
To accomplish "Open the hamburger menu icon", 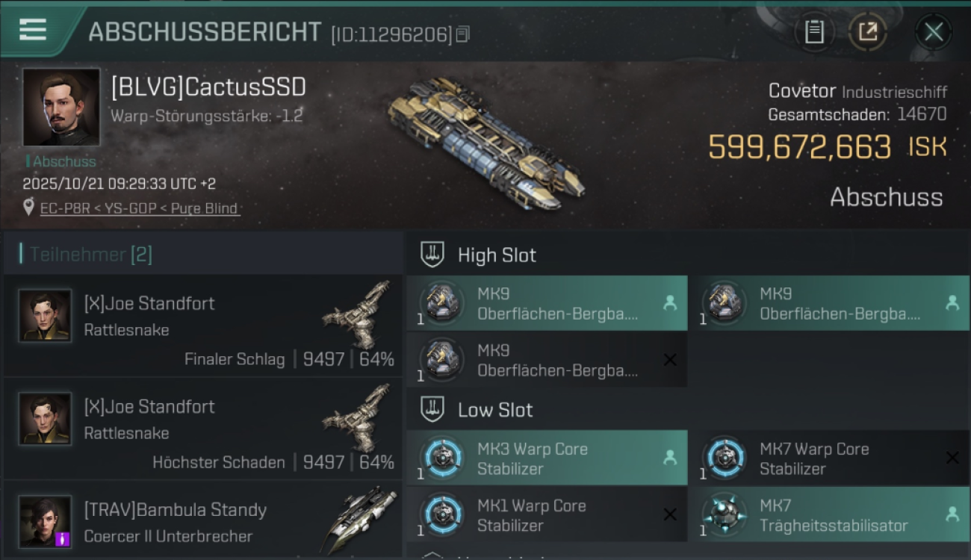I will 32,30.
